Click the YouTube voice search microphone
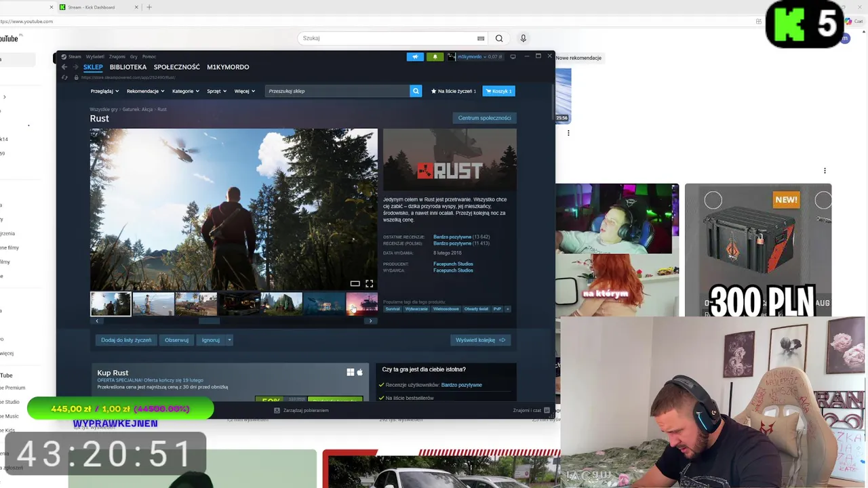The height and width of the screenshot is (488, 868). 523,39
